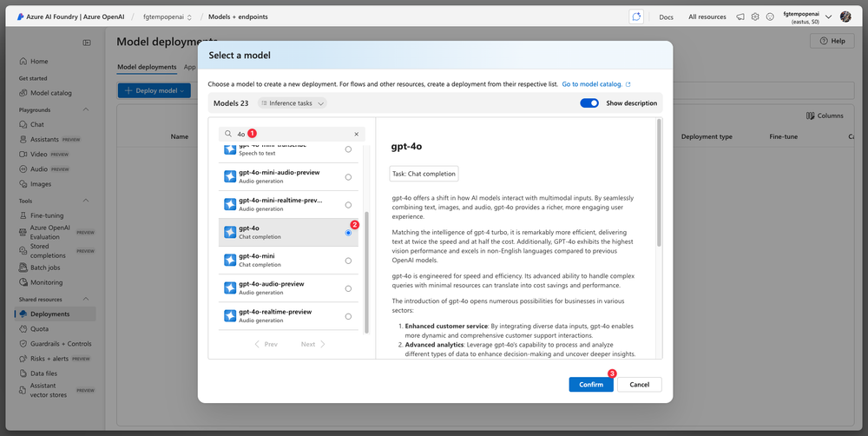This screenshot has height=436, width=868.
Task: Click the search magnifier icon in model search
Action: coord(228,134)
